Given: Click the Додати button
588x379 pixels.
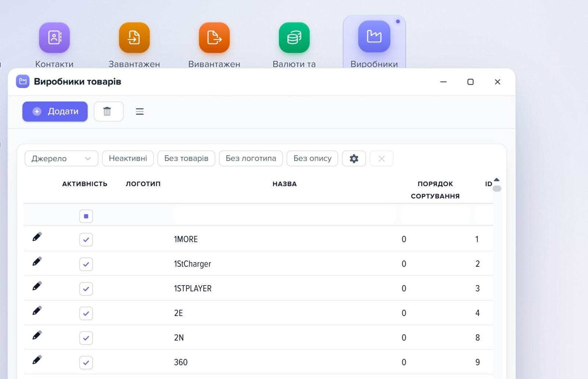Looking at the screenshot, I should (x=55, y=111).
